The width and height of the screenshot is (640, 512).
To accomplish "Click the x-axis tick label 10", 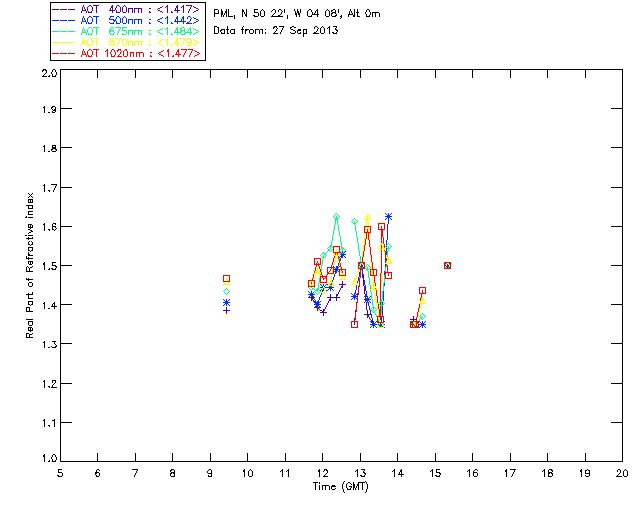I will 247,473.
